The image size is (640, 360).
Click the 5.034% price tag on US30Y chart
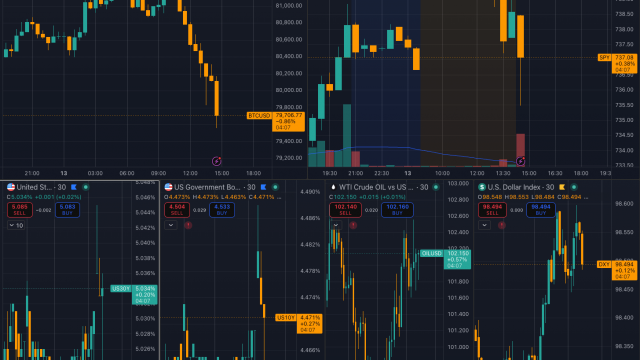(x=144, y=295)
